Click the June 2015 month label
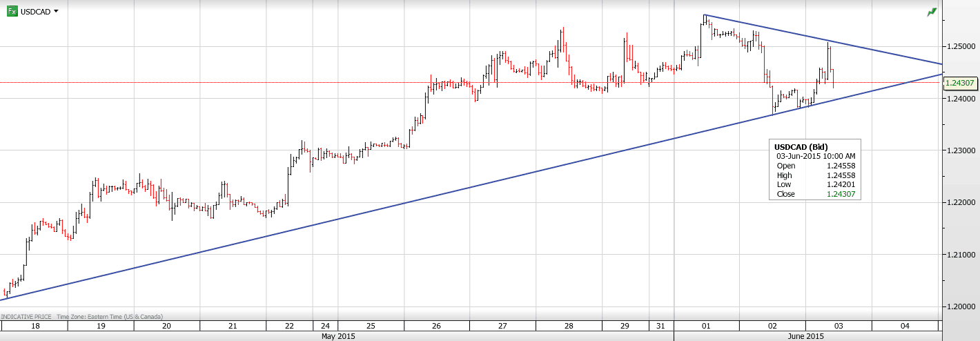Viewport: 980px width, 341px height. pyautogui.click(x=805, y=336)
